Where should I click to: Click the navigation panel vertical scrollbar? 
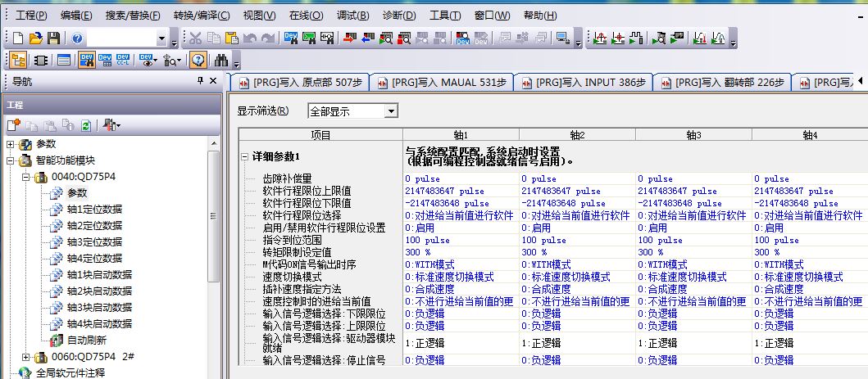click(214, 246)
